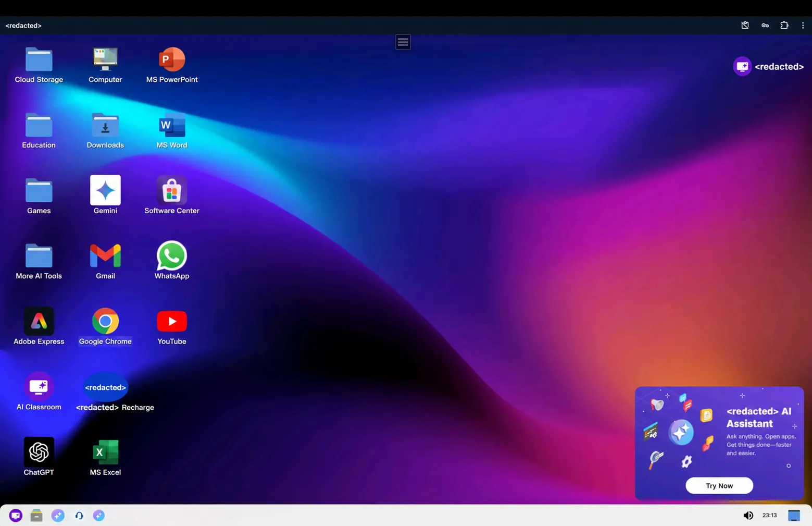
Task: Open the purple monitor launcher in taskbar
Action: 16,516
